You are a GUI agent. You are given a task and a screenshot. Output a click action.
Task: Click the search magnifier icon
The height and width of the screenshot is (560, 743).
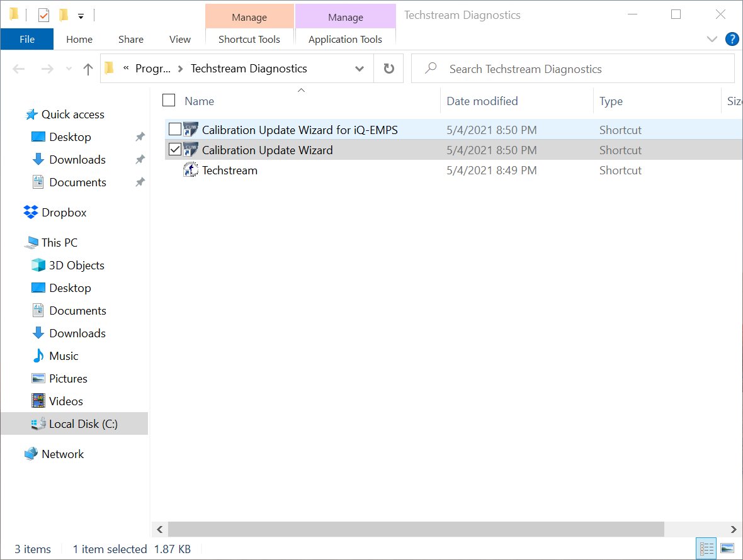coord(430,68)
